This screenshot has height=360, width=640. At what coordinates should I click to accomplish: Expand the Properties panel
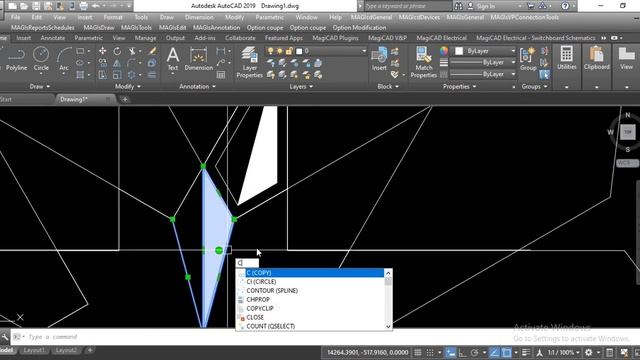click(x=460, y=87)
